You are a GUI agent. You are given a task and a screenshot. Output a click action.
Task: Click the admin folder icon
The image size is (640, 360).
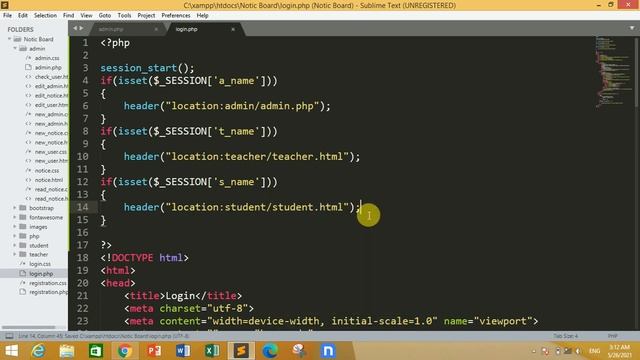[x=23, y=49]
